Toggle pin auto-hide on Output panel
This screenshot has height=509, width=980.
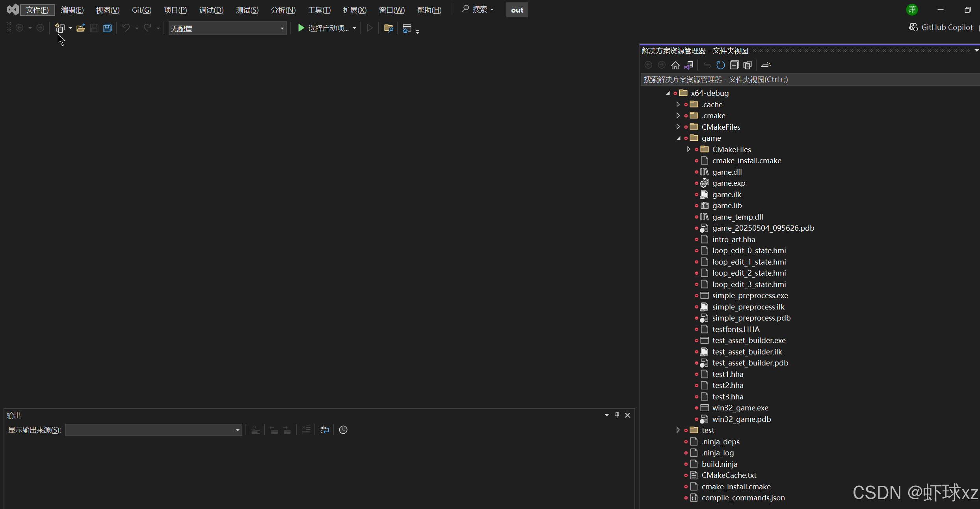(617, 415)
